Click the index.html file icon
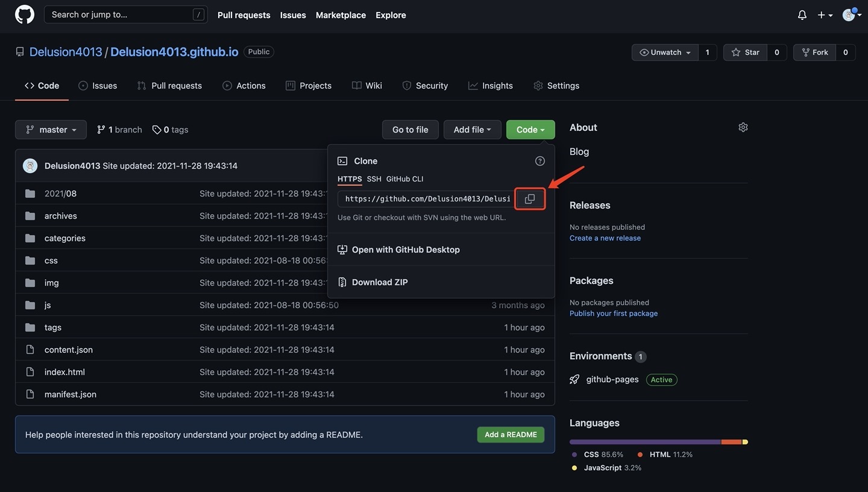This screenshot has width=868, height=492. coord(30,372)
